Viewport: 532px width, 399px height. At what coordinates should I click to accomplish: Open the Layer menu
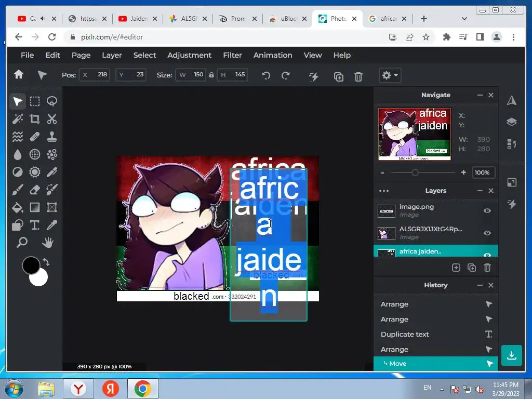[112, 55]
